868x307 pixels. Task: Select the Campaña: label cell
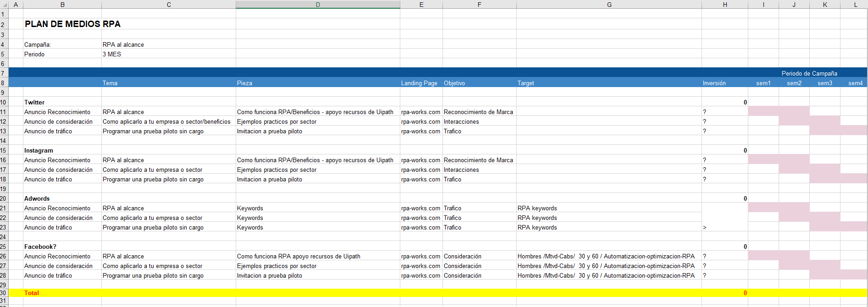coord(62,44)
